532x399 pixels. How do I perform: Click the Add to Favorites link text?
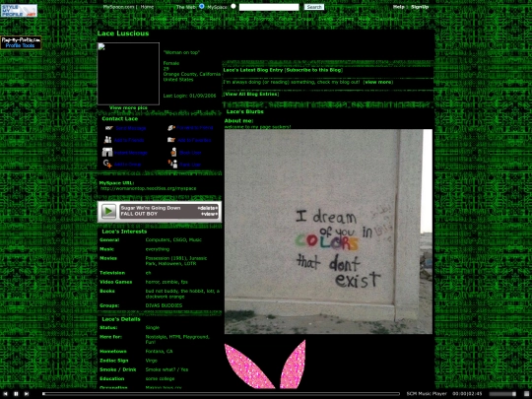click(194, 140)
